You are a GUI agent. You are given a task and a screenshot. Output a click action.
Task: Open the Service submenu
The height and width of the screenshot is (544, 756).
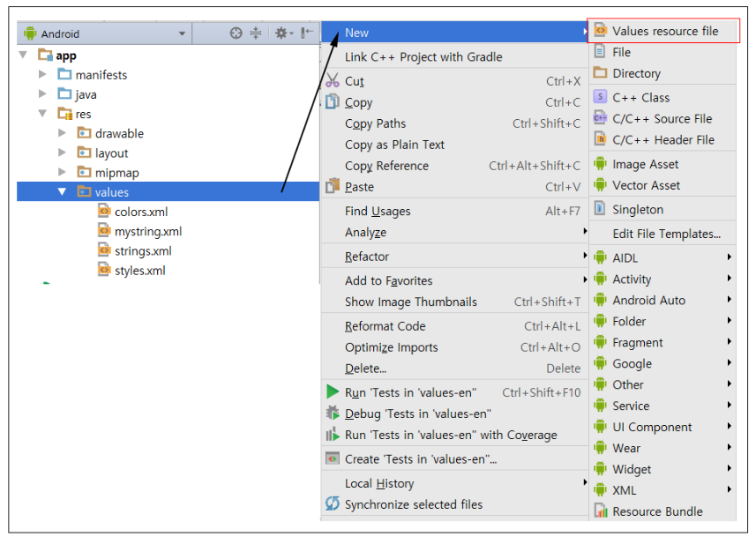coord(662,406)
